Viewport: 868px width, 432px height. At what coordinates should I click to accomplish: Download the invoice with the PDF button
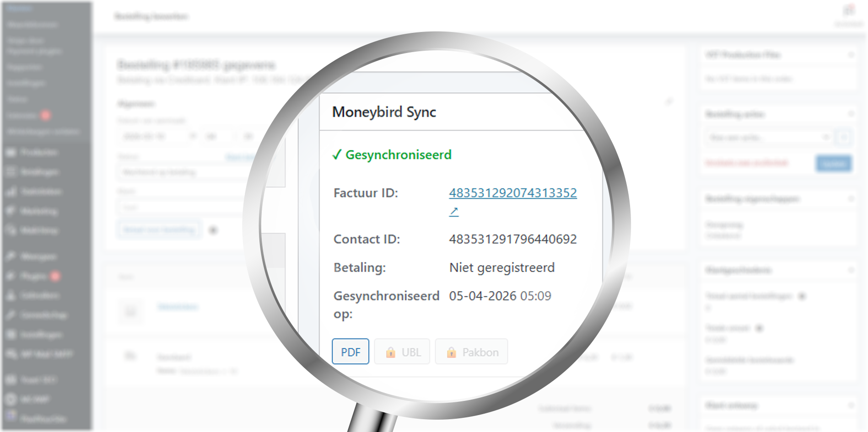point(350,352)
